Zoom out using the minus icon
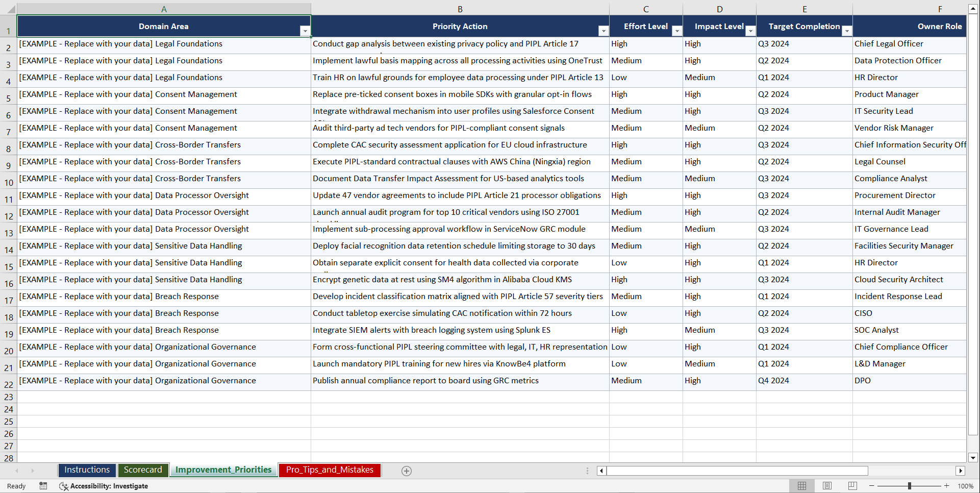The image size is (980, 493). pyautogui.click(x=872, y=486)
